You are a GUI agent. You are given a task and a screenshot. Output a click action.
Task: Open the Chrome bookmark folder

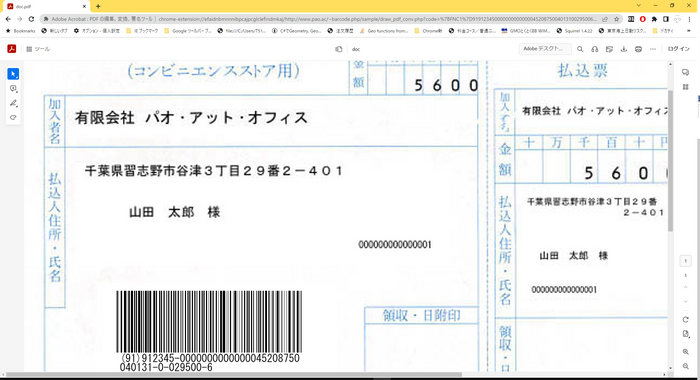[x=429, y=31]
